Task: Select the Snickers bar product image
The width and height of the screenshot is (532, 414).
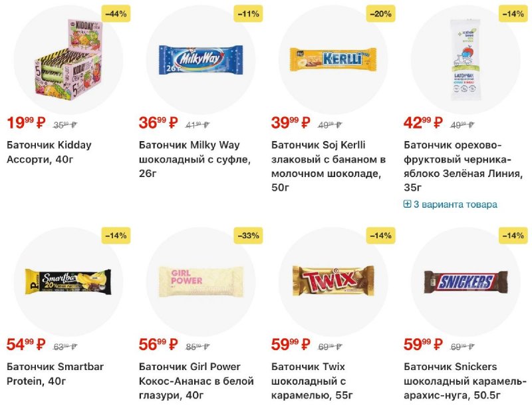Action: 465,282
